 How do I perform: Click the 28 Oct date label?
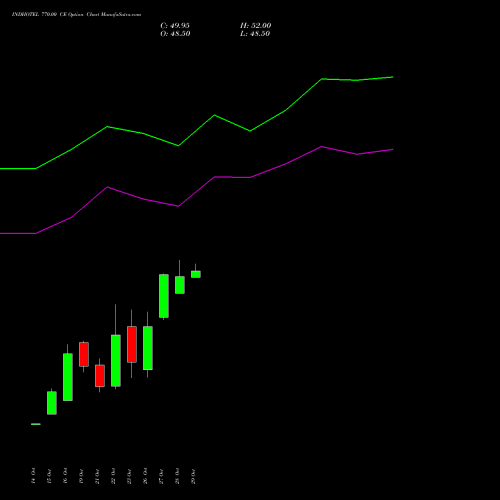pyautogui.click(x=177, y=476)
